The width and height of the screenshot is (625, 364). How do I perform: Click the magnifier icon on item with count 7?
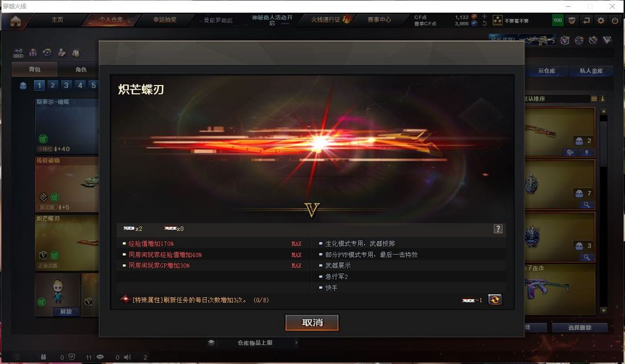pyautogui.click(x=586, y=204)
